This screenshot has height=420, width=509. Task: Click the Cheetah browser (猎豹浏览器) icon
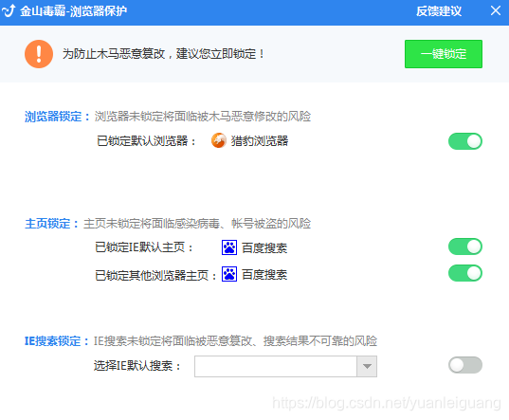point(219,140)
